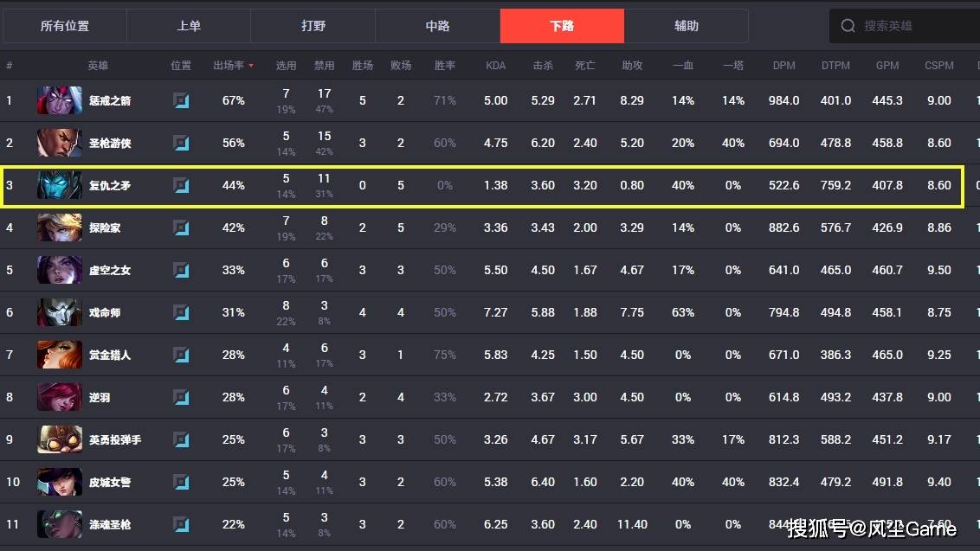980x551 pixels.
Task: Click the position icon for 戏命师
Action: pyautogui.click(x=181, y=312)
